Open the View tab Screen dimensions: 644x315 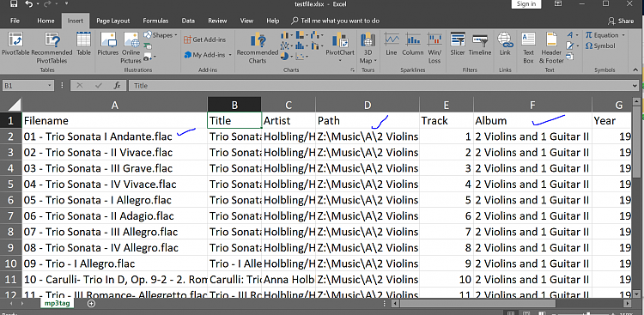(246, 21)
